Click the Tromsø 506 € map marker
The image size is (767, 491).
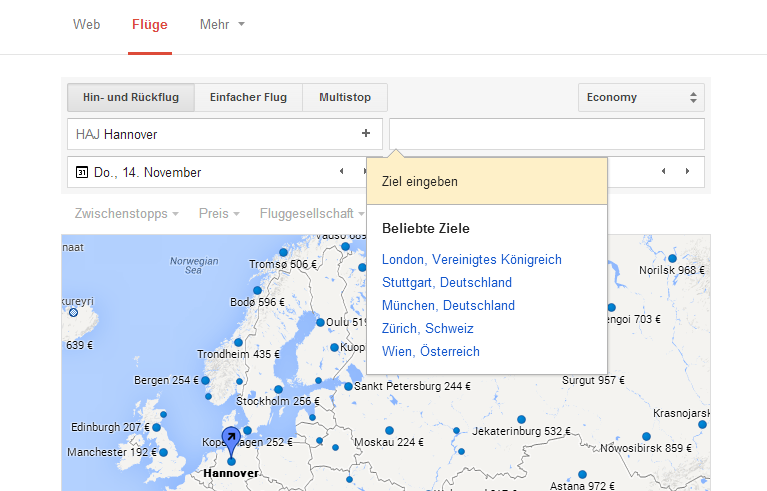tap(283, 252)
